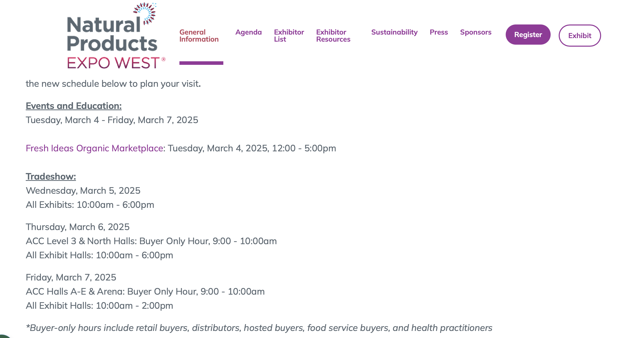644x338 pixels.
Task: Open the Exhibitor List nav item
Action: (289, 36)
